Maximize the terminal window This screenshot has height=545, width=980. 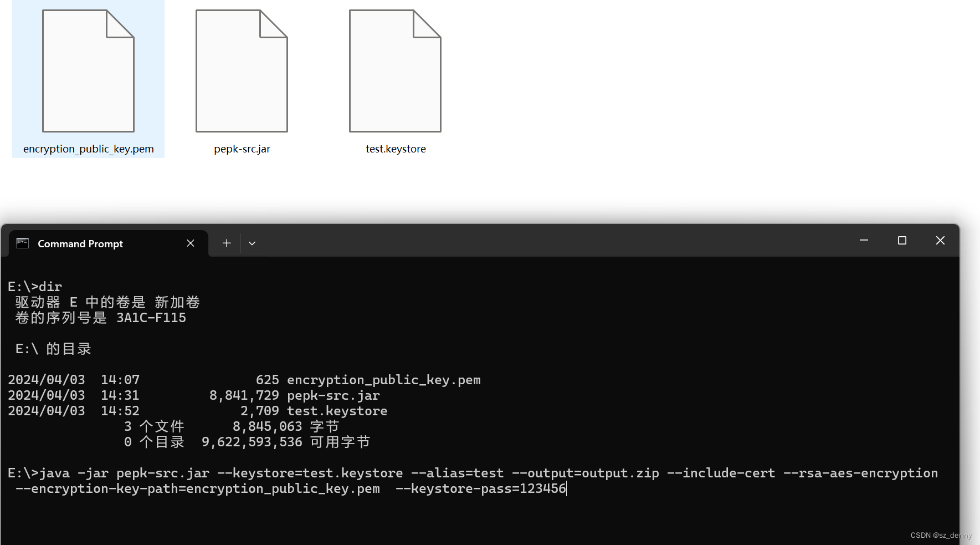tap(902, 241)
